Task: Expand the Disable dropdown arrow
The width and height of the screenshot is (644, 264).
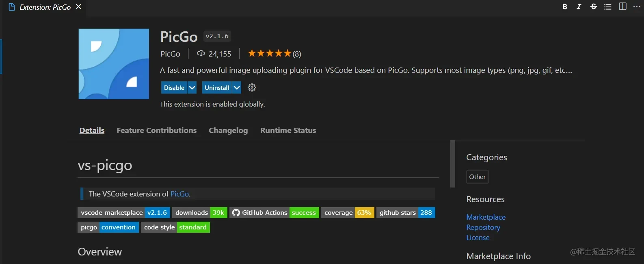Action: coord(192,87)
